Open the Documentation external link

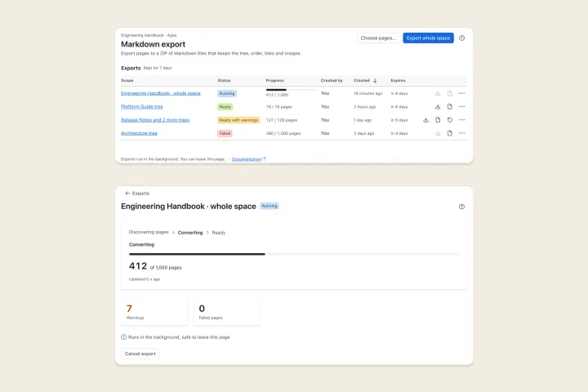[x=248, y=159]
